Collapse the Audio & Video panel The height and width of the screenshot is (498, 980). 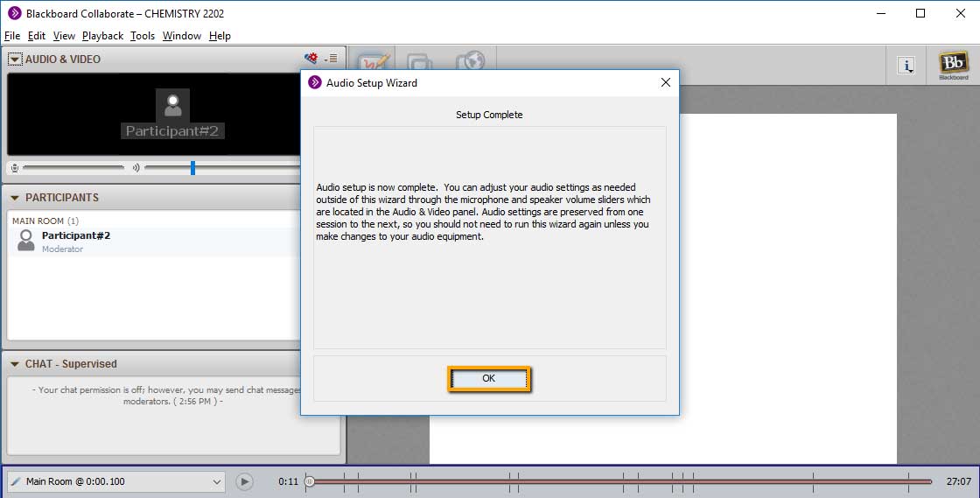(15, 60)
